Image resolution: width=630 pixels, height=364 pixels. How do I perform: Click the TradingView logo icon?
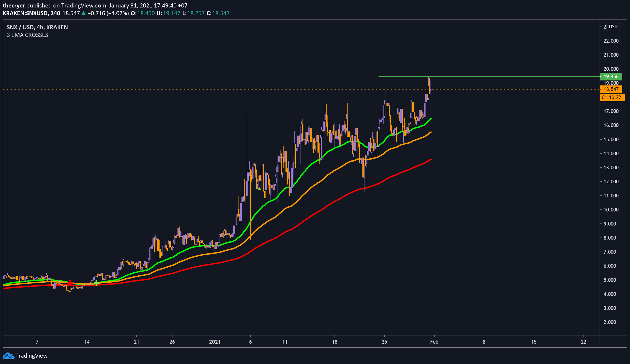pos(8,356)
